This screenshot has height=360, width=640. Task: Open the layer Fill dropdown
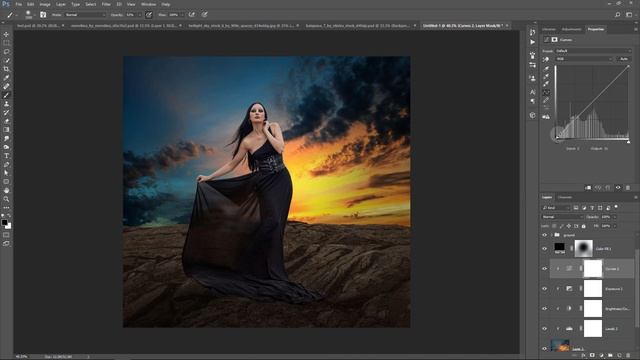pyautogui.click(x=614, y=226)
